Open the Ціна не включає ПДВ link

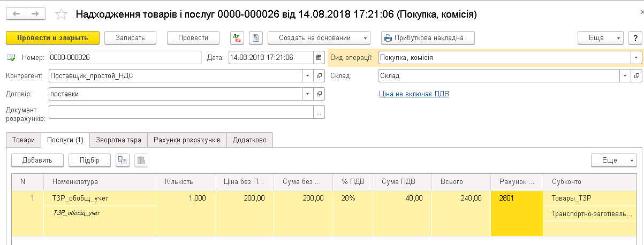(413, 94)
